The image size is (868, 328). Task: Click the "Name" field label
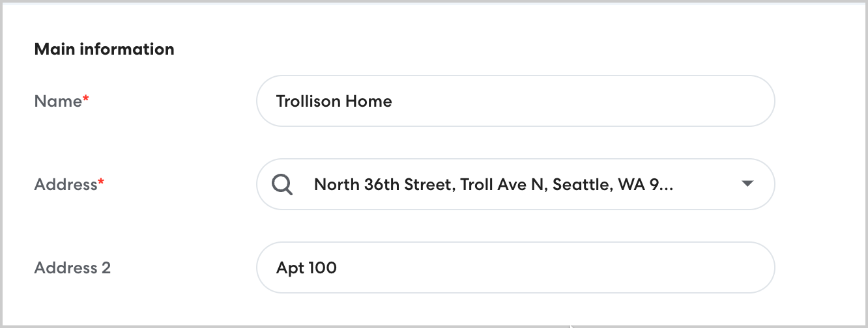click(57, 102)
